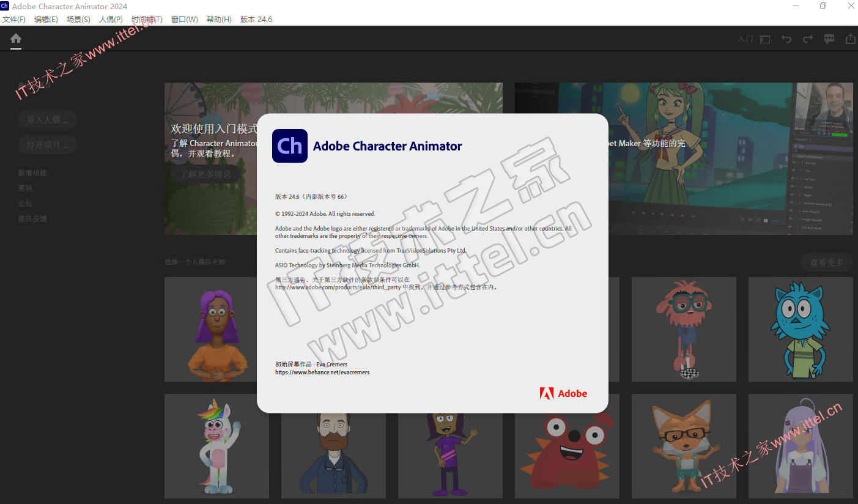Viewport: 858px width, 504px height.
Task: Select the fox with glasses puppet
Action: tap(684, 446)
